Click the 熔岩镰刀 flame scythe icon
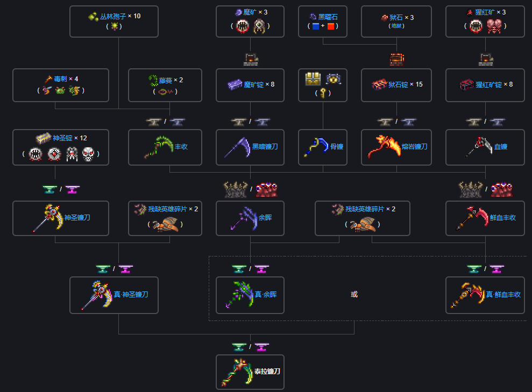This screenshot has width=532, height=392. [384, 146]
